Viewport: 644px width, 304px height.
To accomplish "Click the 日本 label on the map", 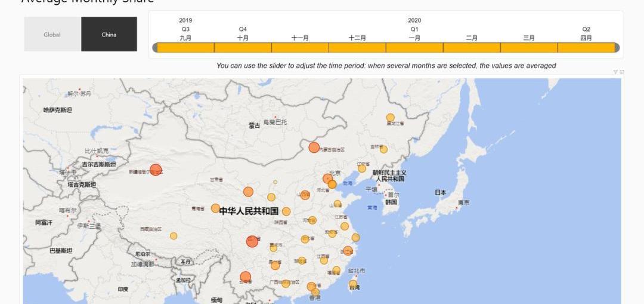I will [440, 192].
